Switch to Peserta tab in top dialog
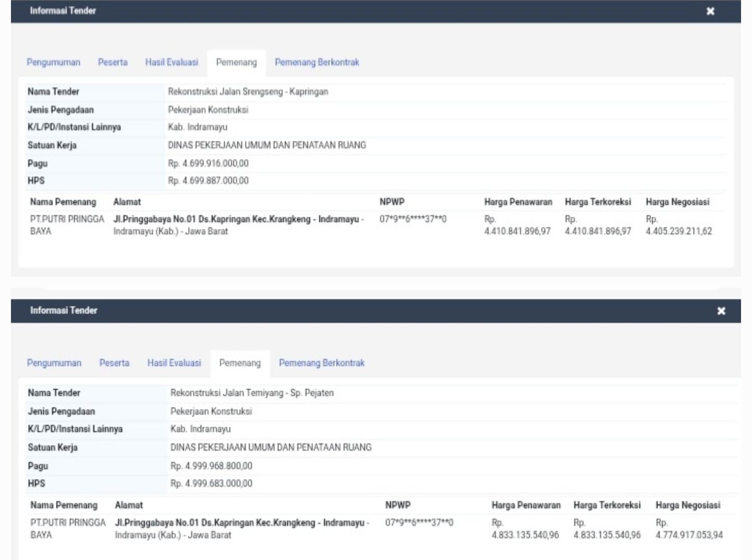The image size is (752, 560). 113,62
